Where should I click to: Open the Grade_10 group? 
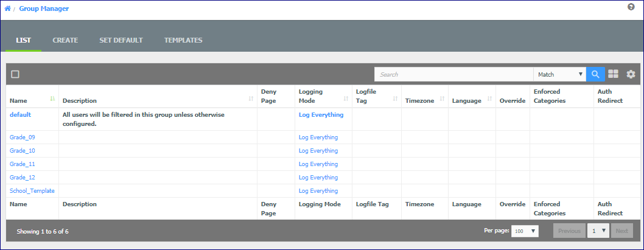(22, 151)
